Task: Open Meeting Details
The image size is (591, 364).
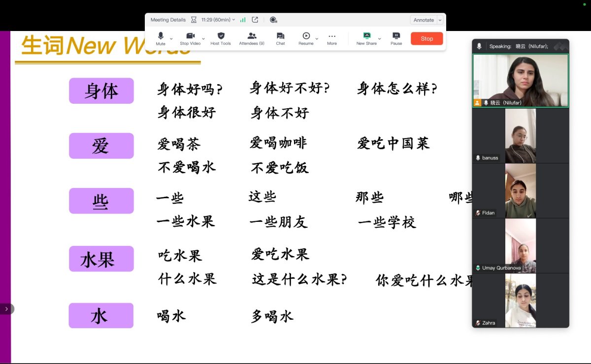Action: coord(168,20)
